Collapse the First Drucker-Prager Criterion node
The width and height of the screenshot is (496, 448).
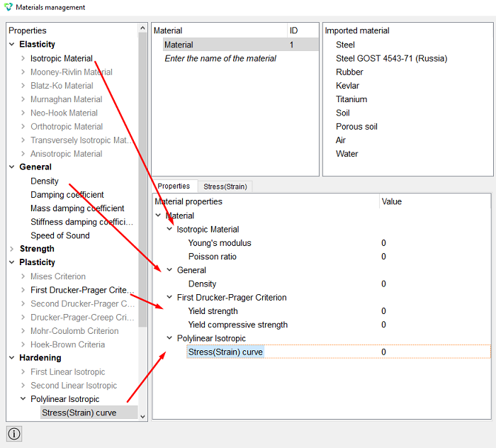[169, 297]
